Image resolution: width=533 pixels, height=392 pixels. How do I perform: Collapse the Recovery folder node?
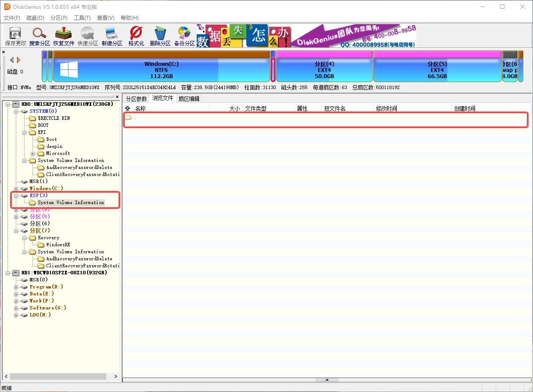click(25, 237)
